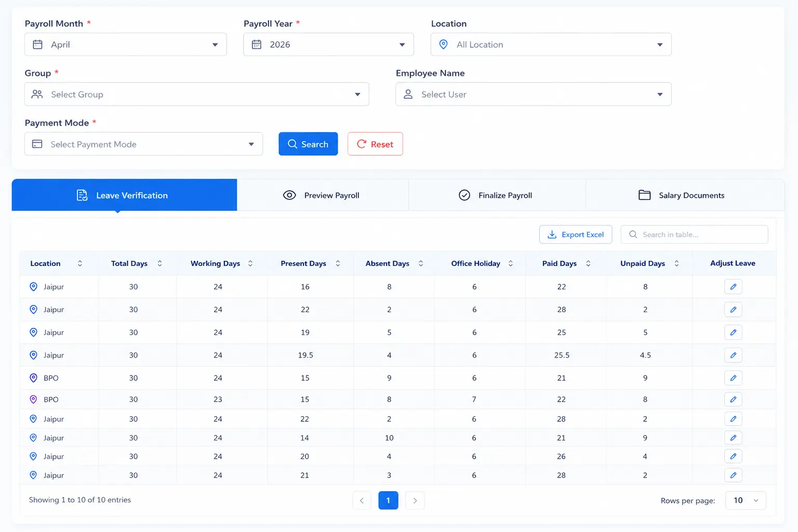Image resolution: width=798 pixels, height=532 pixels.
Task: Sort table by Unpaid Days column
Action: tap(676, 263)
